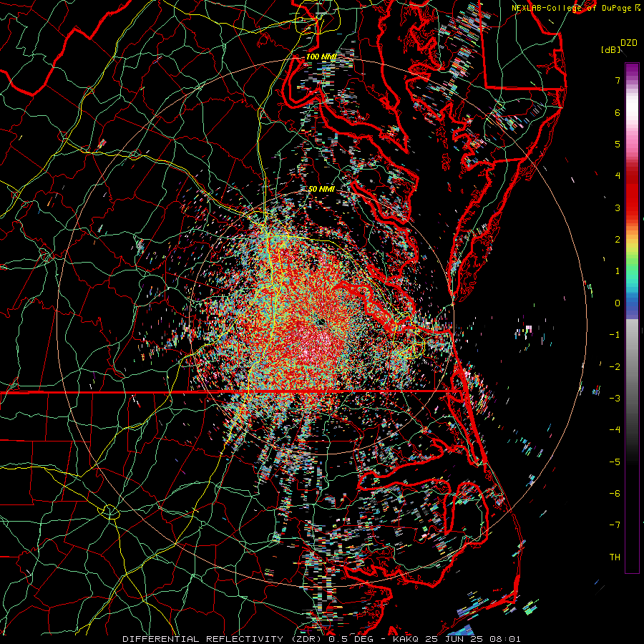Click the "-7" value on the dB scale

tap(615, 525)
